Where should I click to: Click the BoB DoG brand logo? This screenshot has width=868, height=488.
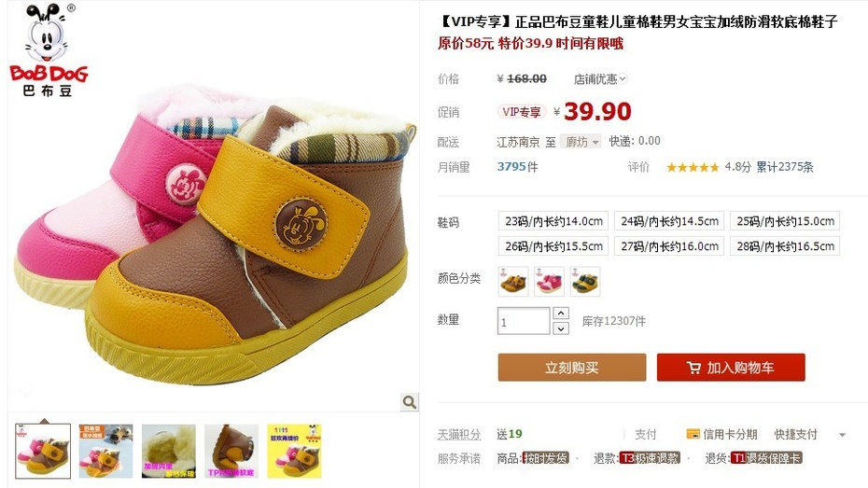(x=48, y=50)
